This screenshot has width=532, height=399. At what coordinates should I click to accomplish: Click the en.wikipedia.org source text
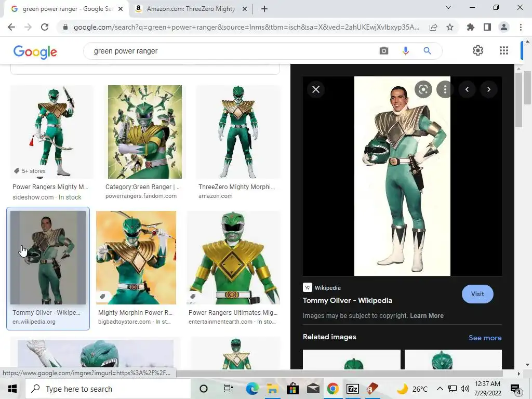click(34, 322)
